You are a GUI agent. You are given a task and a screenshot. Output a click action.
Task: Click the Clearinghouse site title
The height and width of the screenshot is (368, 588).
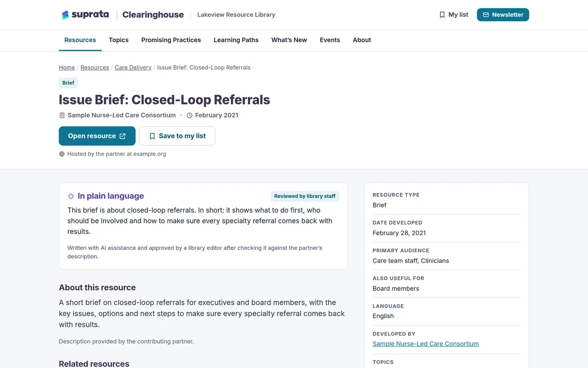tap(153, 15)
